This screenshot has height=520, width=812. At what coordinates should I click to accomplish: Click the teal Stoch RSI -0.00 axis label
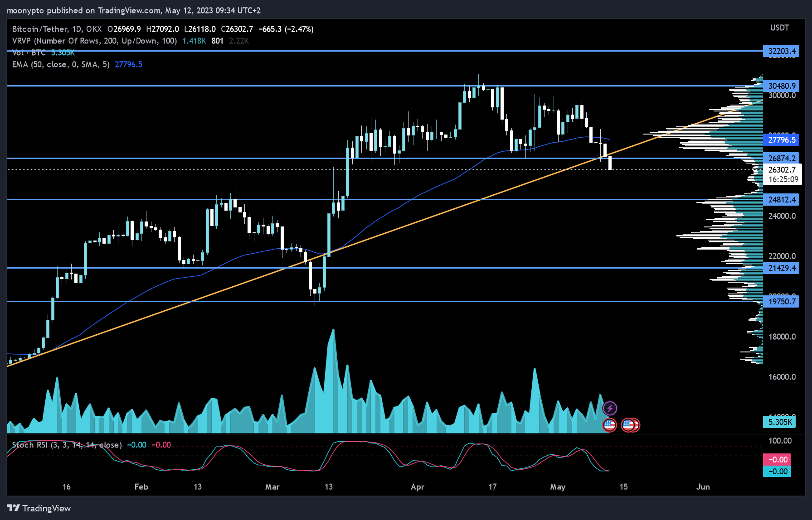coord(777,471)
